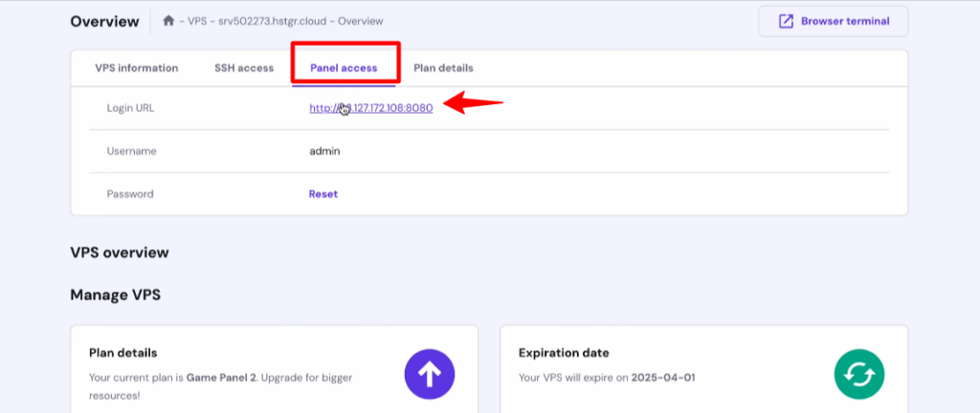The width and height of the screenshot is (980, 413).
Task: Open the SSH access tab
Action: pos(244,68)
